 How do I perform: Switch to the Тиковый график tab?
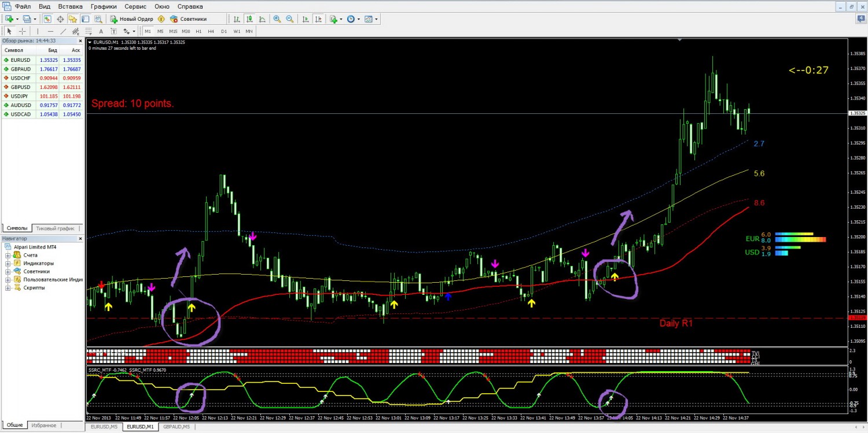click(55, 228)
